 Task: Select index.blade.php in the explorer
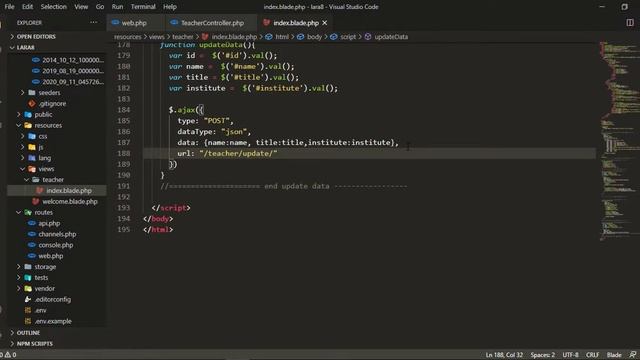[x=69, y=191]
